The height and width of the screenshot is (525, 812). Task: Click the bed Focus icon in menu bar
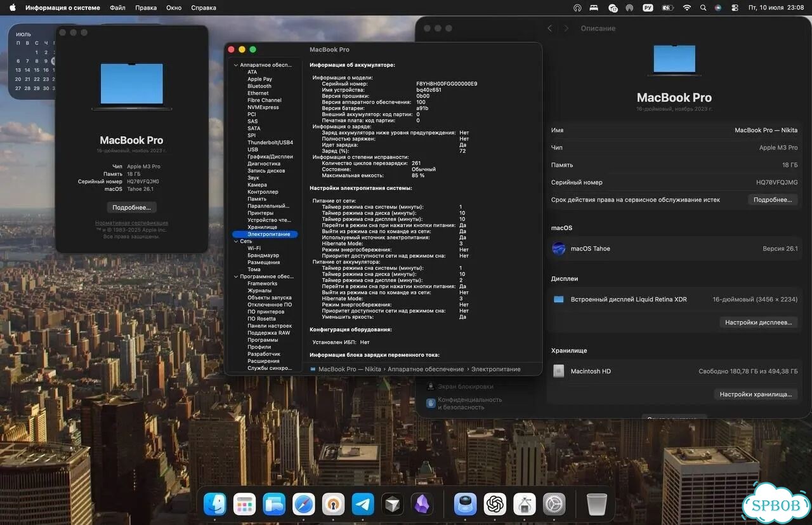[x=594, y=8]
